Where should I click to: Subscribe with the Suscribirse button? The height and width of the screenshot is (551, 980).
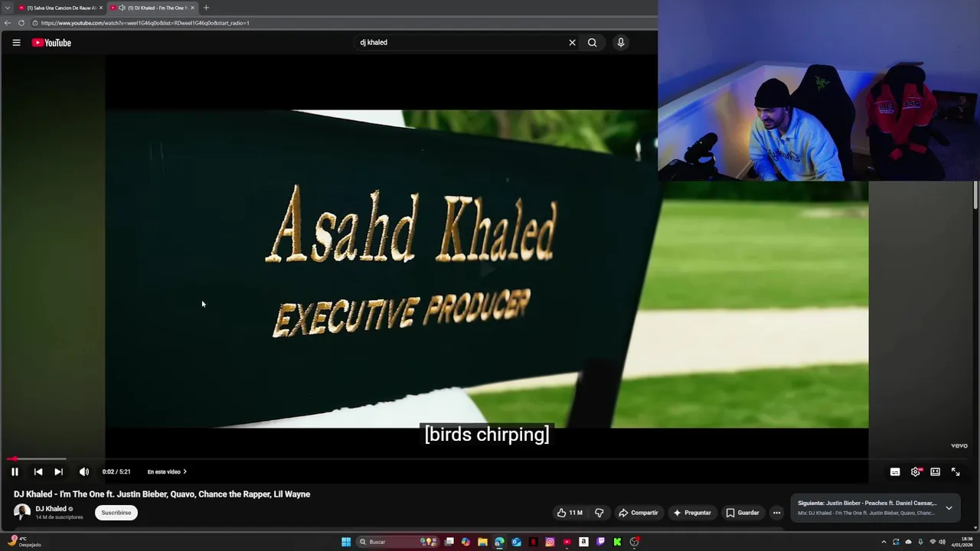[x=116, y=513]
